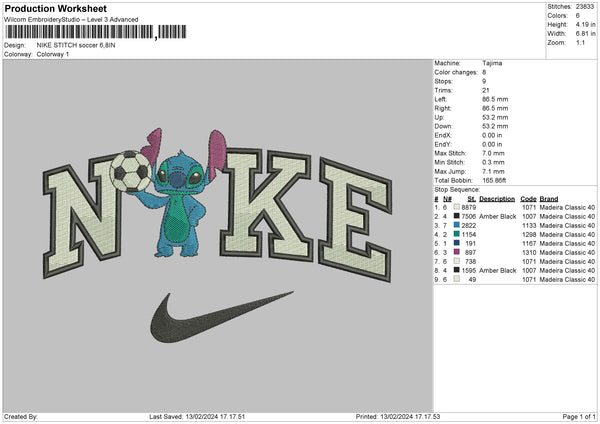Click the embroidered letter N
Screen dimensions: 600x424
tap(82, 216)
